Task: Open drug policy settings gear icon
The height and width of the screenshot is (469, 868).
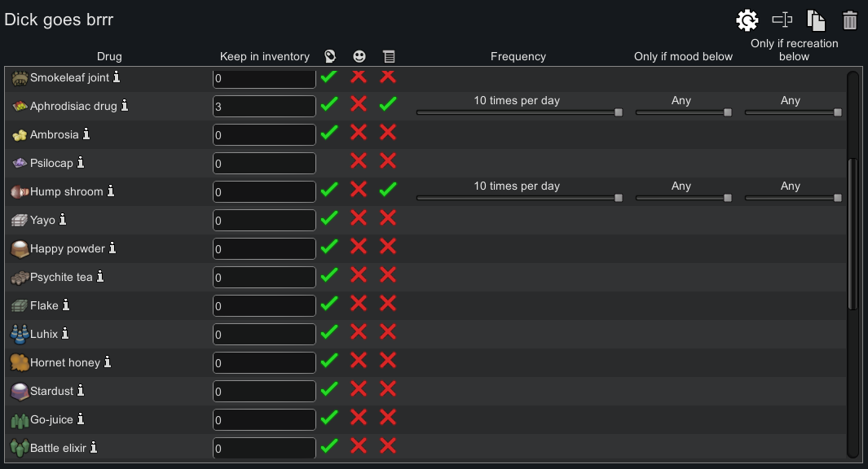Action: click(747, 20)
